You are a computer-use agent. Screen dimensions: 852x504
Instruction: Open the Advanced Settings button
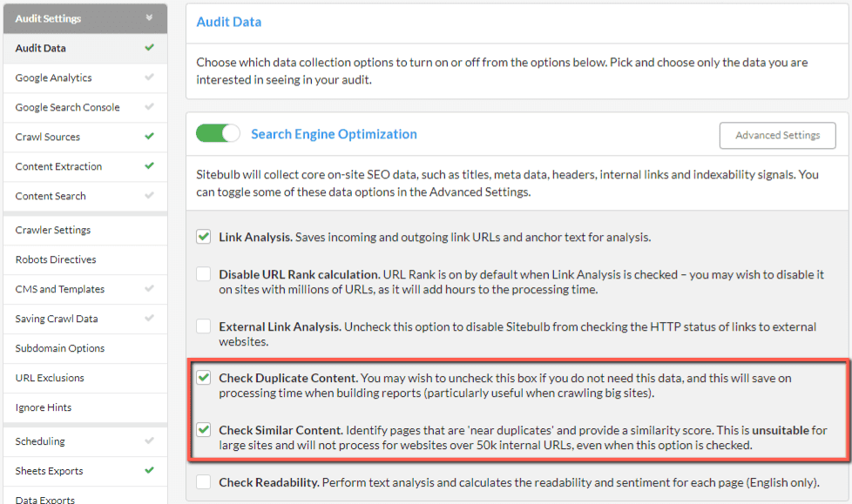778,135
